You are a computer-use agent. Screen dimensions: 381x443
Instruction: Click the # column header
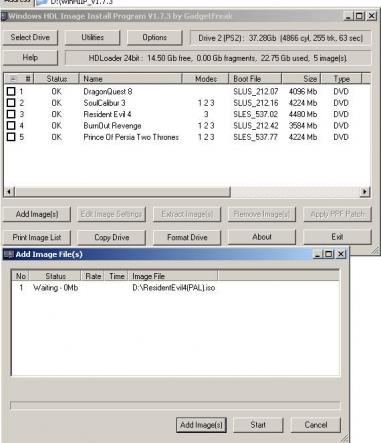coord(28,79)
